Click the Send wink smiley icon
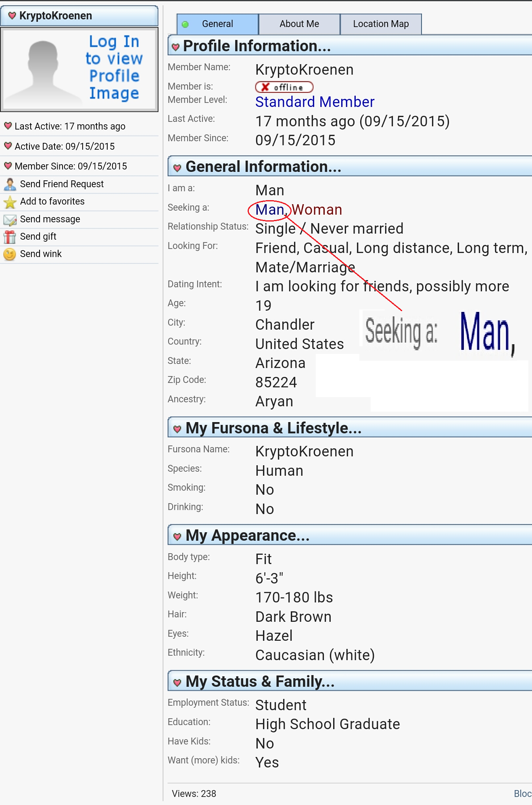 tap(10, 254)
